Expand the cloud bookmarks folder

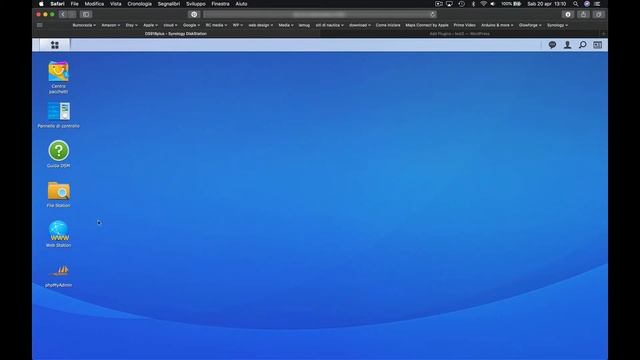pos(170,25)
